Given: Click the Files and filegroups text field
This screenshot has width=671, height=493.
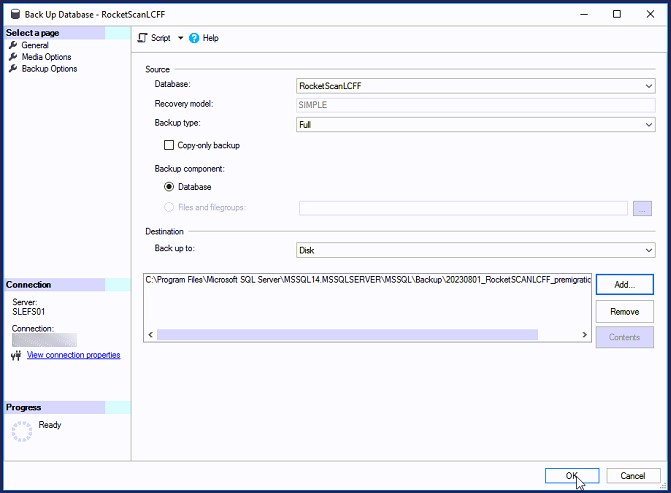Looking at the screenshot, I should [463, 208].
